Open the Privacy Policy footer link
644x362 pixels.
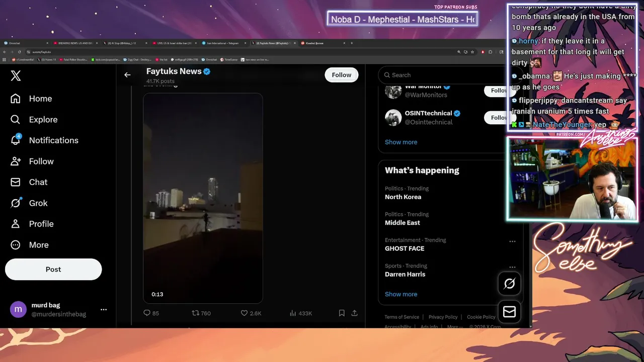tap(443, 317)
